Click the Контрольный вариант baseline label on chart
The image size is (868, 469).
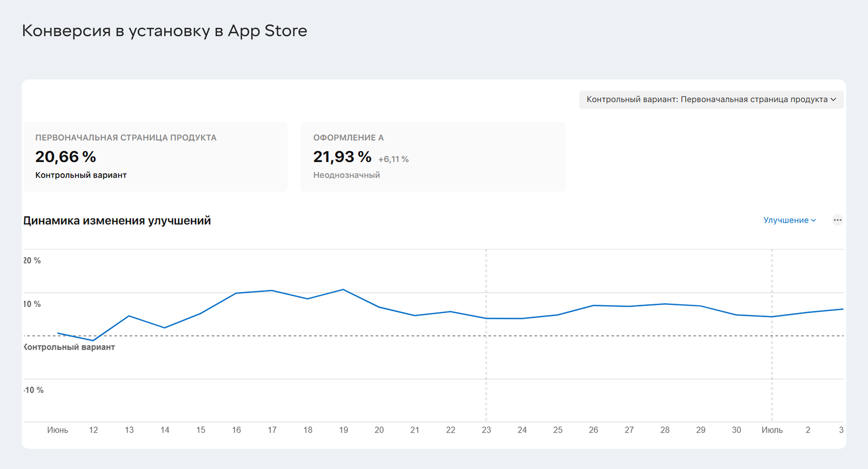pyautogui.click(x=69, y=347)
